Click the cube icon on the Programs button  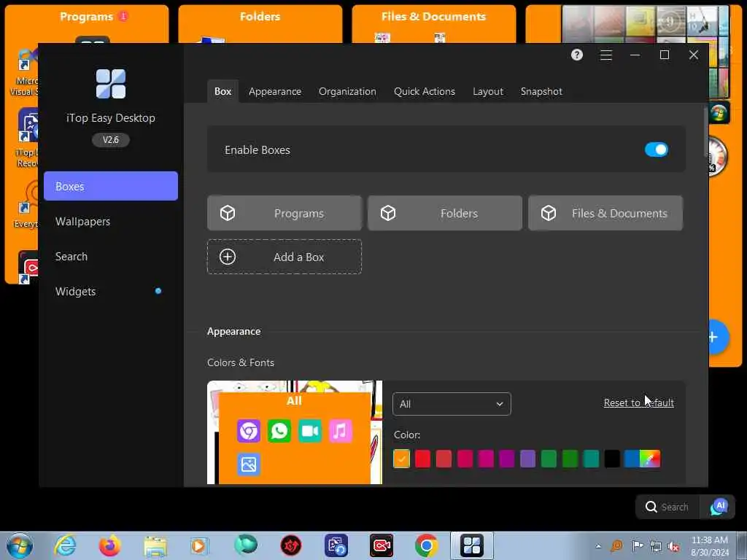(228, 213)
